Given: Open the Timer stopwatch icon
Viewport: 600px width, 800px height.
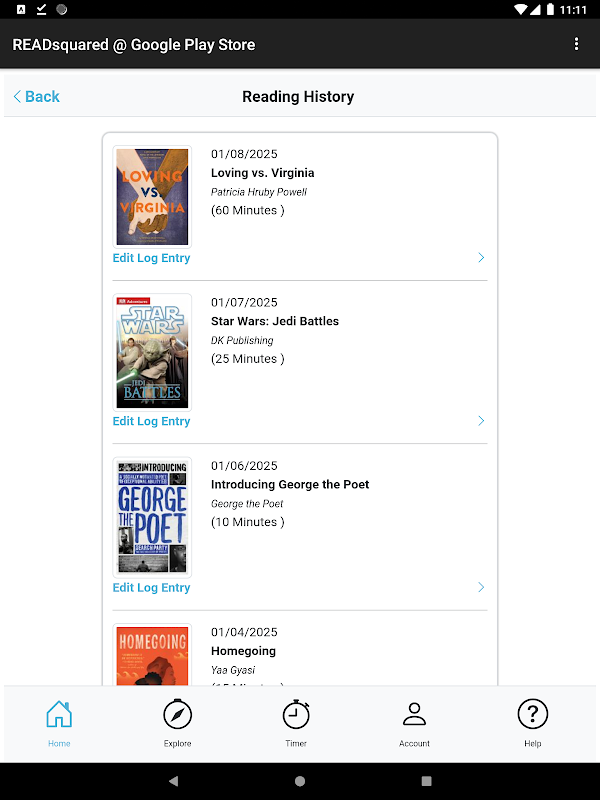Looking at the screenshot, I should pos(296,715).
